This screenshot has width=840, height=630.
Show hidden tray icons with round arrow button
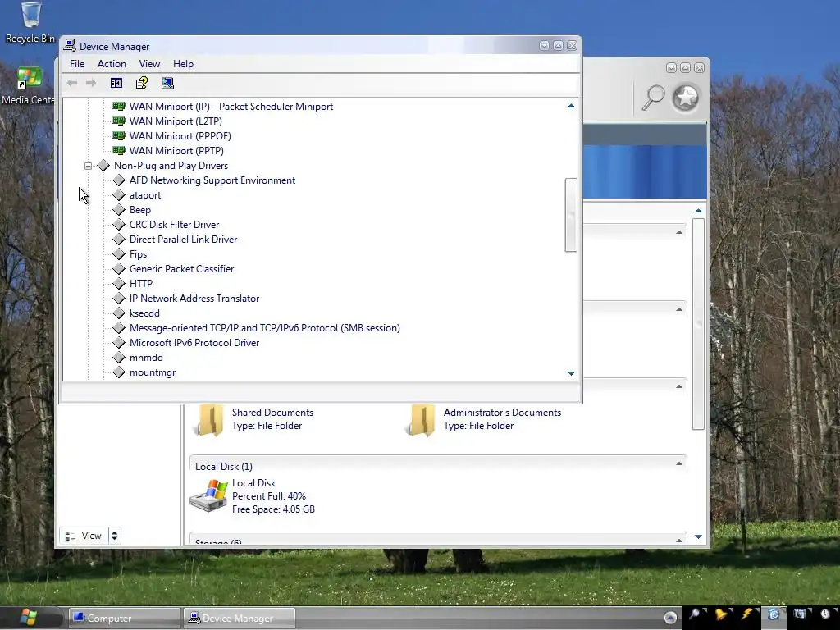[x=670, y=618]
